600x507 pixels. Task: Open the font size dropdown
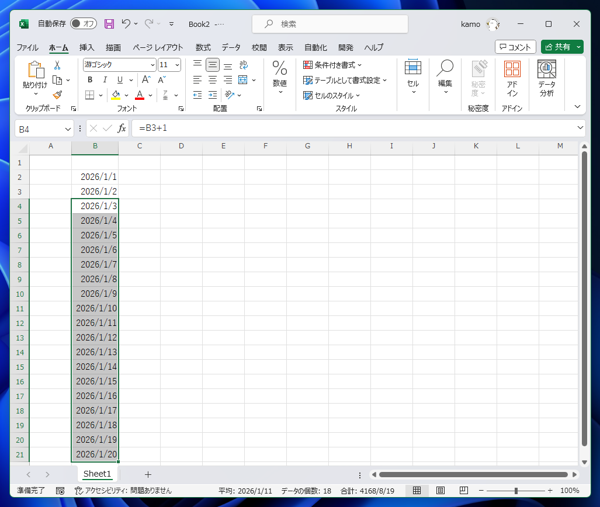(x=177, y=65)
